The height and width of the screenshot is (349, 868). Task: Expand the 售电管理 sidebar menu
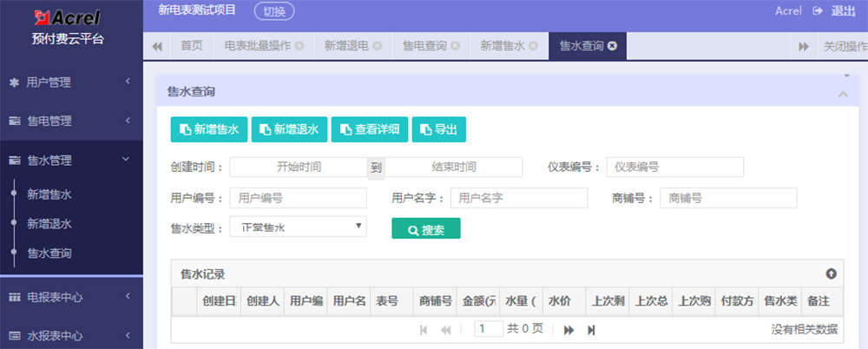(x=71, y=121)
